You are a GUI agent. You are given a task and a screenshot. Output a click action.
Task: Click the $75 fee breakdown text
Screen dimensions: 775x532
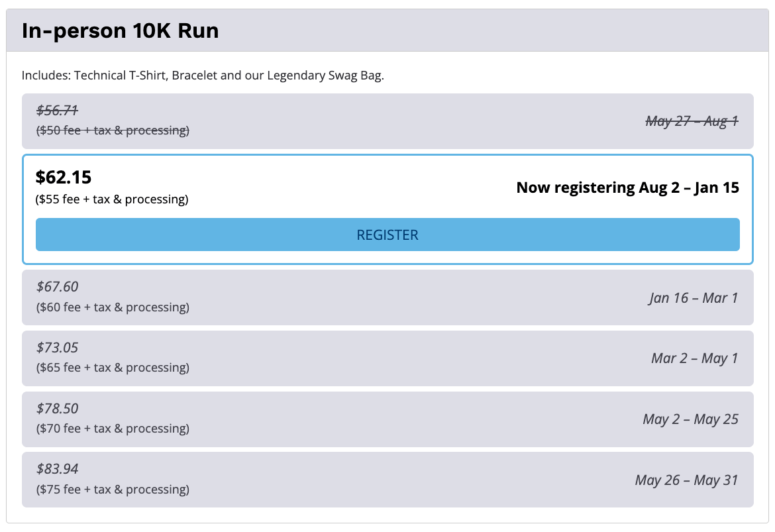click(112, 490)
